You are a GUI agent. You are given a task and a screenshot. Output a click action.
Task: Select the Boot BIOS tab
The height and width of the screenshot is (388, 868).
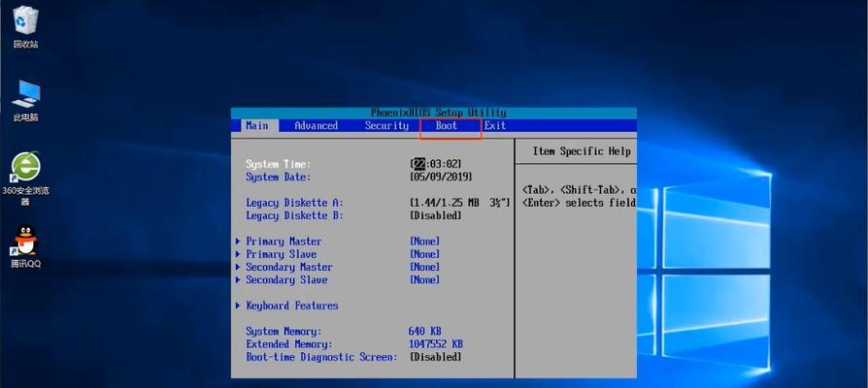pyautogui.click(x=447, y=125)
